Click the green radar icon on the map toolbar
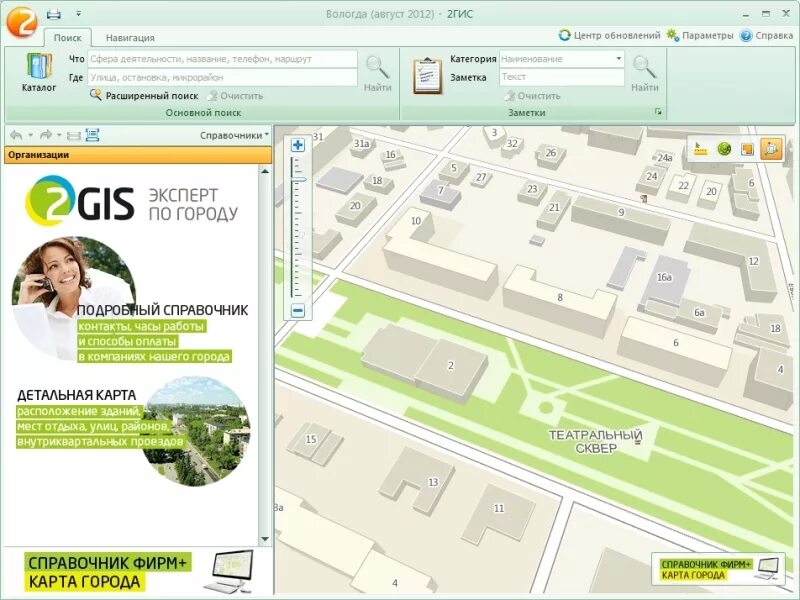Image resolution: width=800 pixels, height=600 pixels. click(724, 149)
